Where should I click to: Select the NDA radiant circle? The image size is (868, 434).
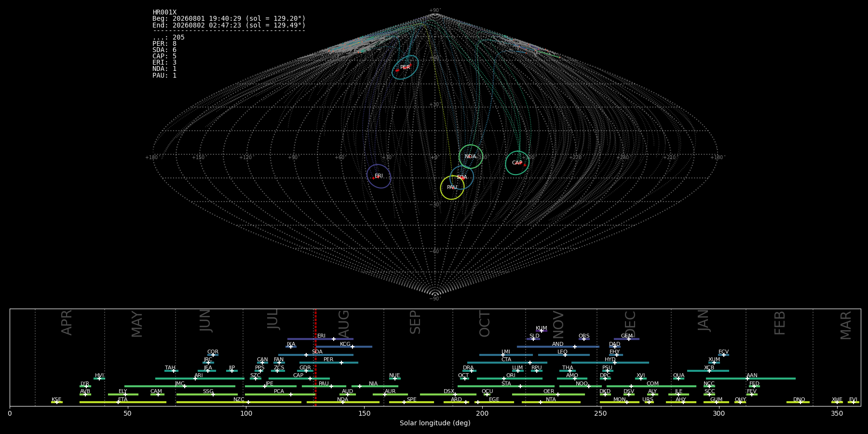[471, 157]
